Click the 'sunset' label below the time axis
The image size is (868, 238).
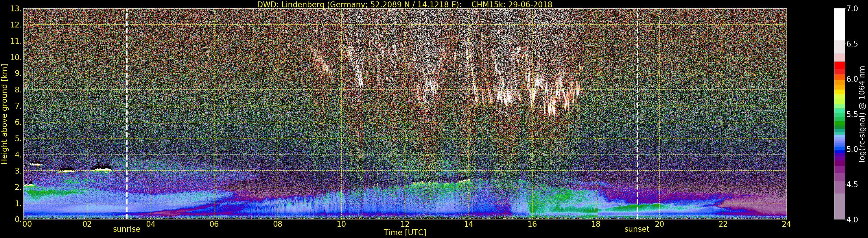[637, 229]
